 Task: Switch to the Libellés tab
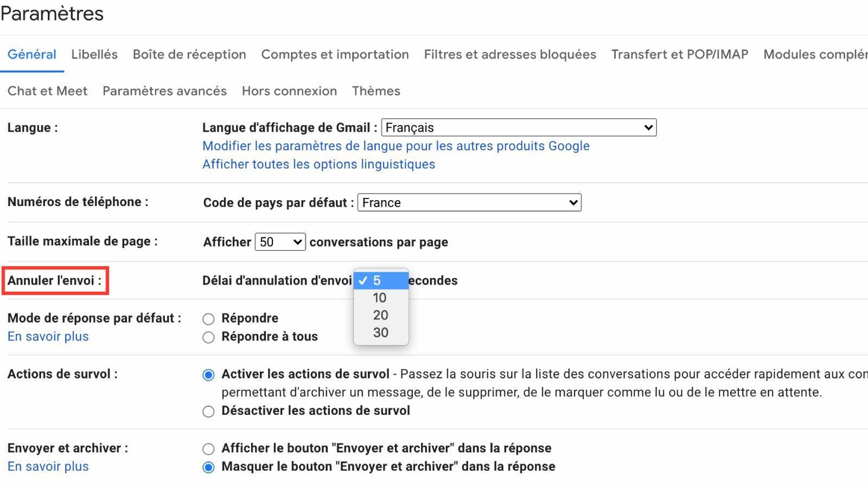pos(94,54)
